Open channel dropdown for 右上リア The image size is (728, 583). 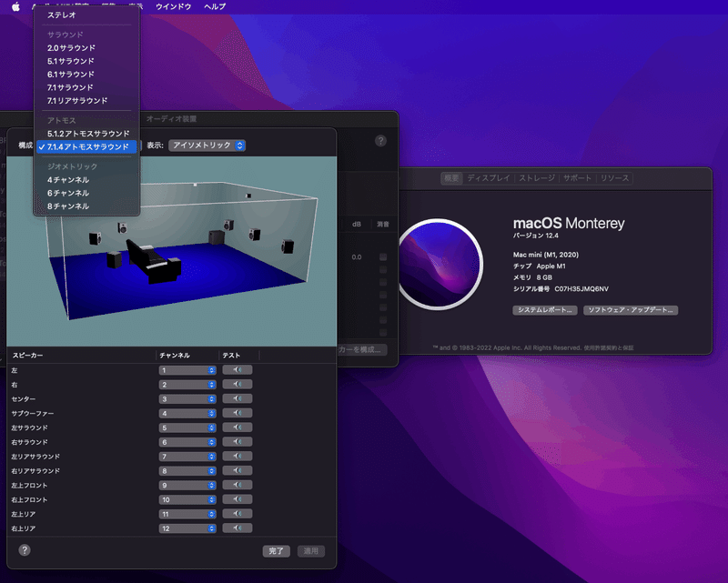[x=187, y=528]
